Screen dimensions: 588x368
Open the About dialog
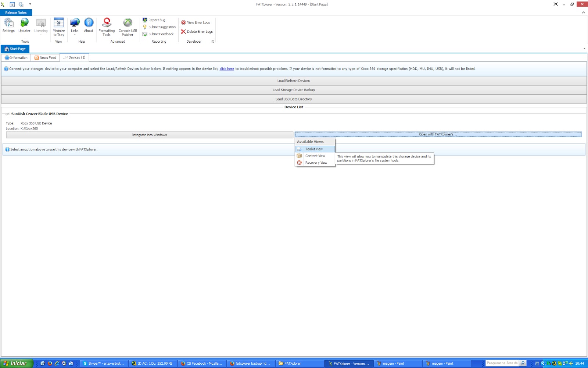[x=89, y=26]
